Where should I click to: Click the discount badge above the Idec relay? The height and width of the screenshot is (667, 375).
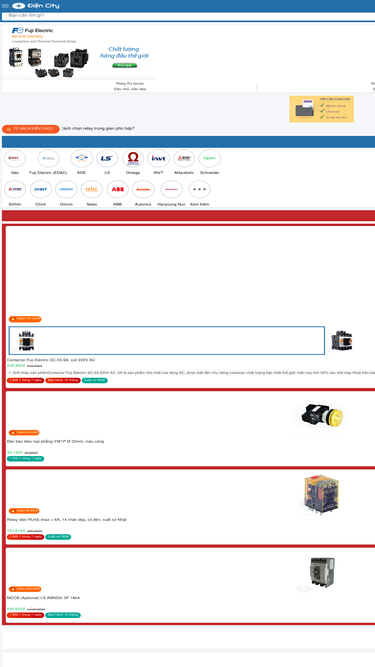(24, 510)
